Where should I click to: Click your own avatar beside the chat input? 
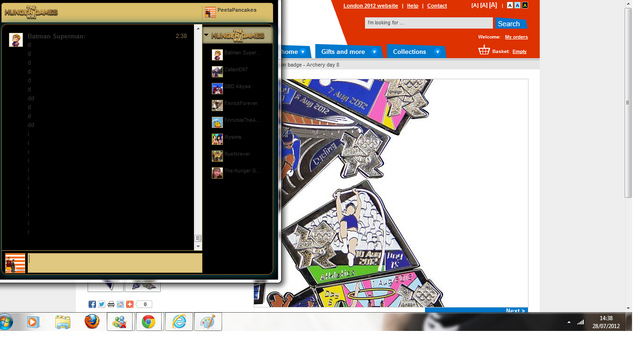(x=15, y=263)
